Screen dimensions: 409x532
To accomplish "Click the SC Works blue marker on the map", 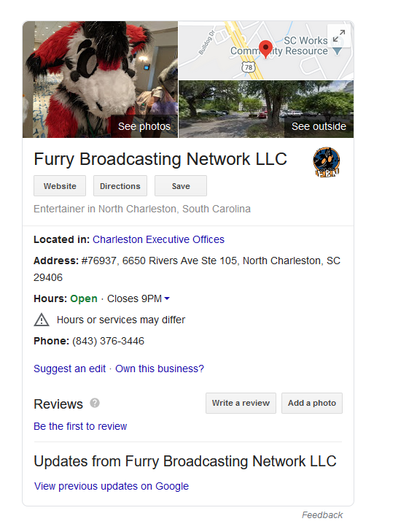I will pyautogui.click(x=337, y=51).
